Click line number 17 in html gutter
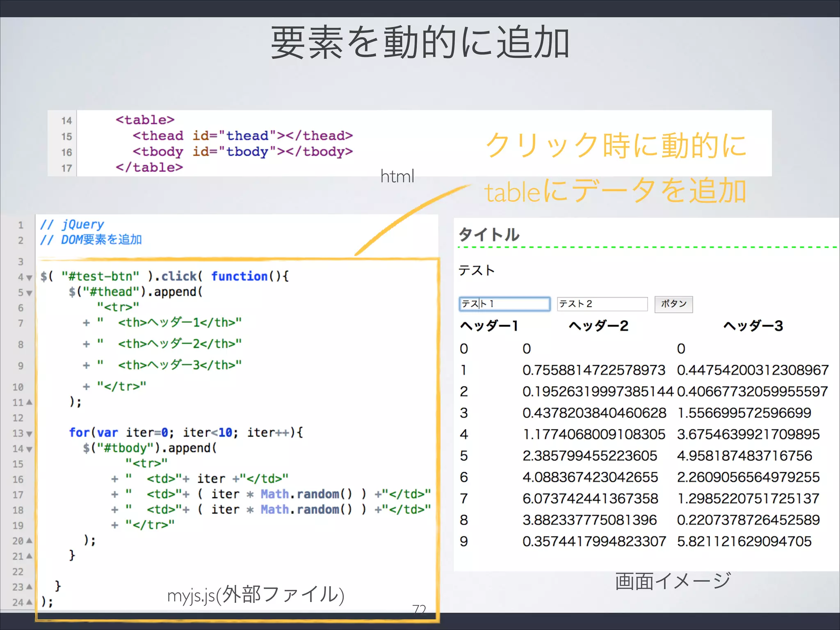Screen dimensions: 840x630 coord(66,168)
